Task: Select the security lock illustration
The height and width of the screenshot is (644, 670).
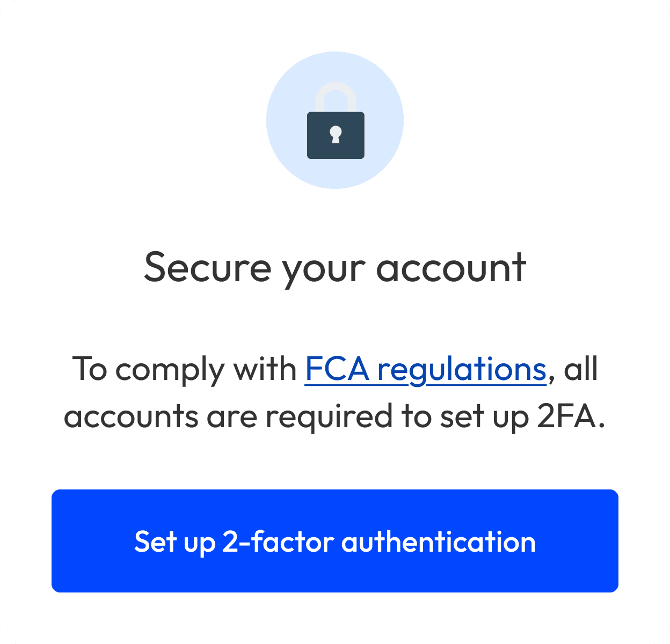Action: [335, 123]
